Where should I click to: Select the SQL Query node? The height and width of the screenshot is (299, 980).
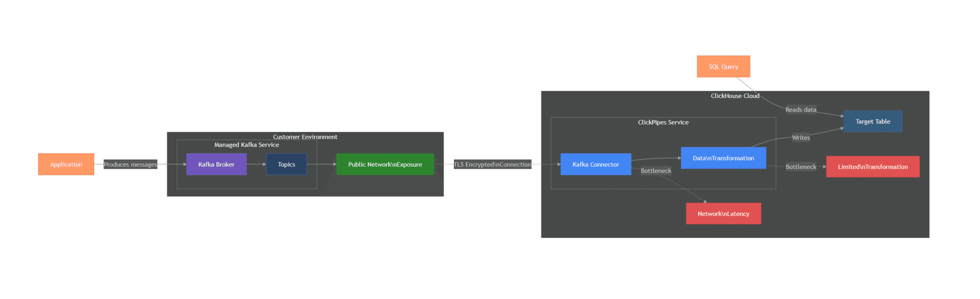pyautogui.click(x=723, y=66)
